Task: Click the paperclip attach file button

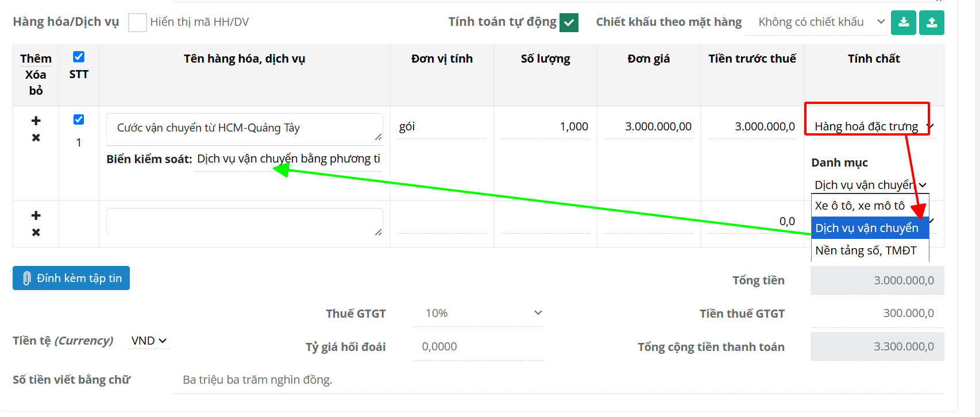Action: pyautogui.click(x=71, y=278)
